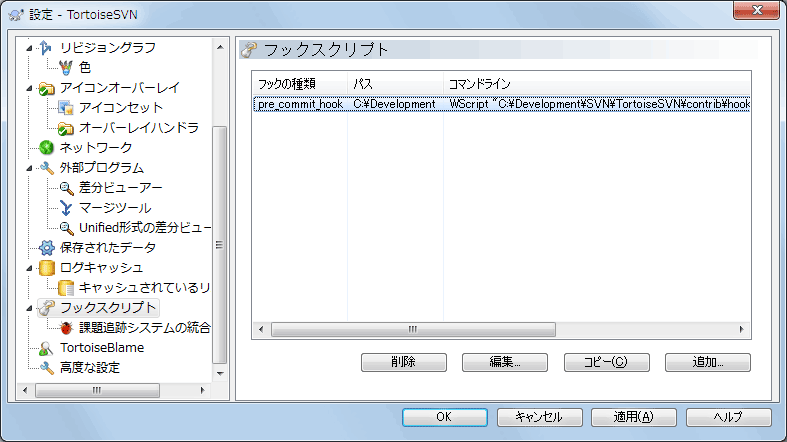
Task: Click the オーバーレイハンドラ folder icon
Action: (x=66, y=128)
